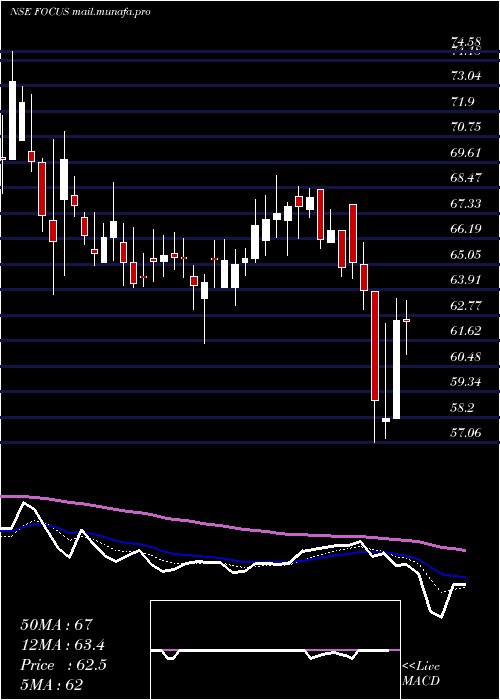
Task: Click the 62.77 price axis label
Action: click(466, 306)
